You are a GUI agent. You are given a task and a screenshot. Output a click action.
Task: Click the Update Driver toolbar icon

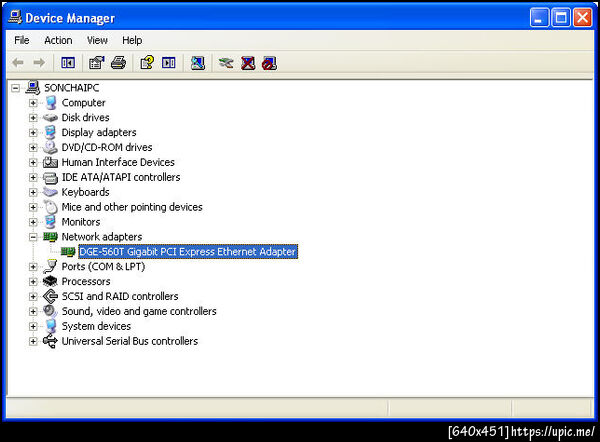(x=226, y=63)
